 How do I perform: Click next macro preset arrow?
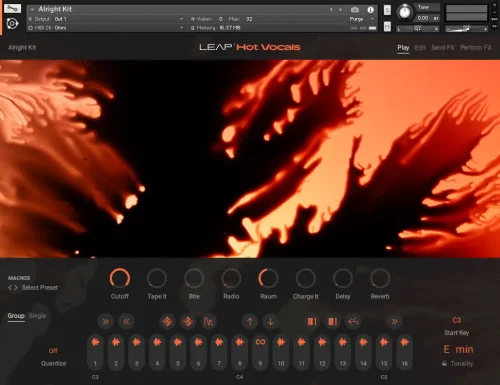pos(15,288)
